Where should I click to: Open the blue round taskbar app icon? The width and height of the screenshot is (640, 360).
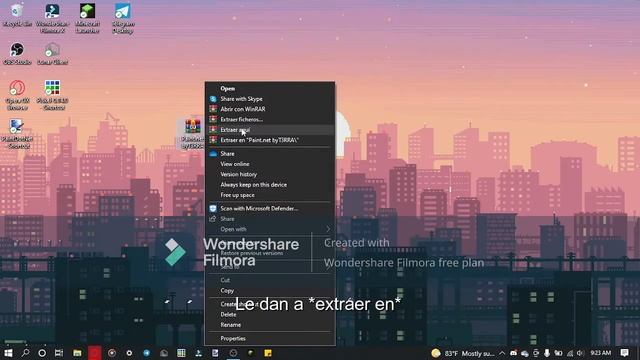tap(147, 353)
